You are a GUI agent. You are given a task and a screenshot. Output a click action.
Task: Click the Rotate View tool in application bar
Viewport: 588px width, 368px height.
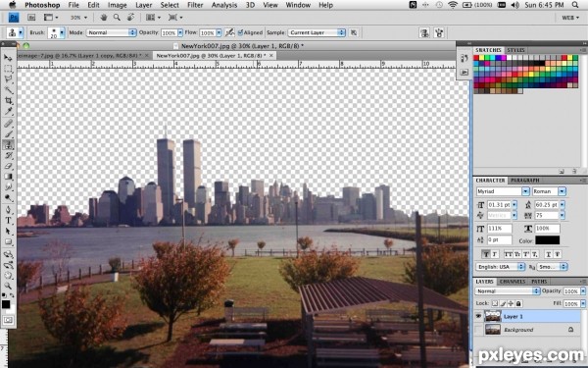click(x=130, y=18)
